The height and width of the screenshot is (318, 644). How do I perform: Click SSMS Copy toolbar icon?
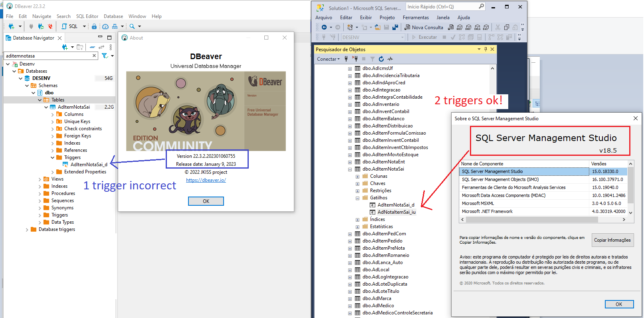(x=507, y=28)
